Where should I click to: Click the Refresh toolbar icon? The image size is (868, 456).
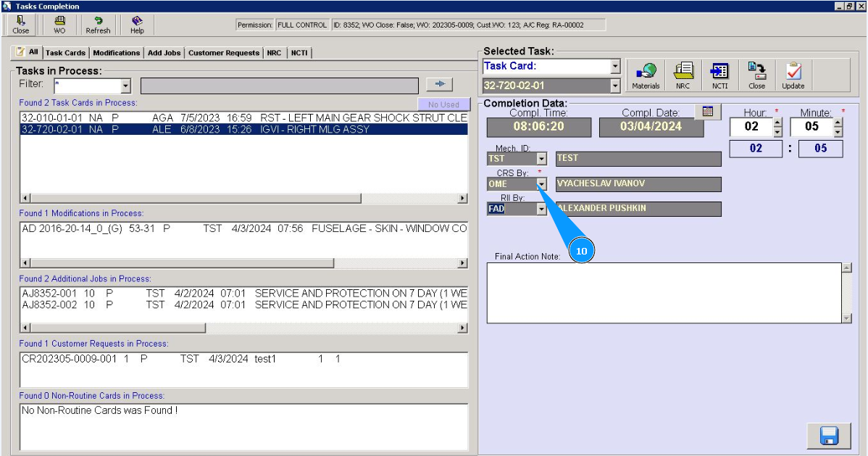98,25
